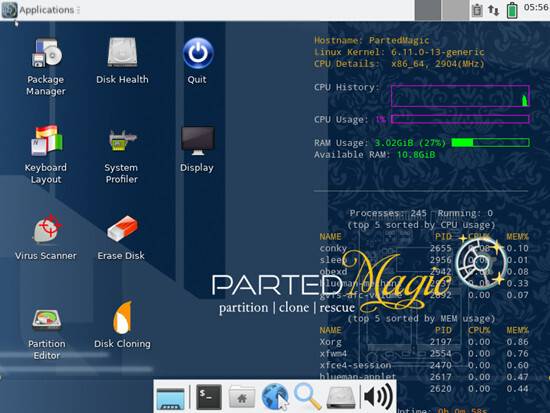
Task: Click the 'Processes: 245' text
Action: [x=388, y=213]
